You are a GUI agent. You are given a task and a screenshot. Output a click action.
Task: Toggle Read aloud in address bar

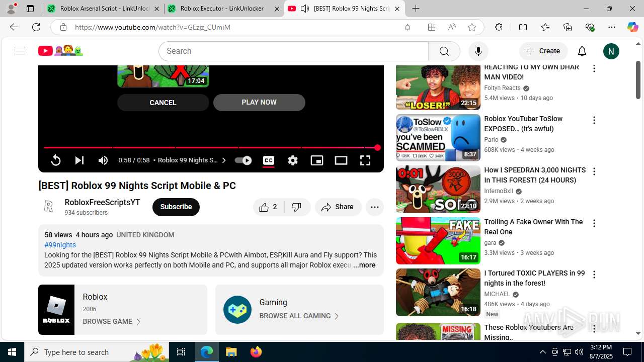click(x=452, y=27)
